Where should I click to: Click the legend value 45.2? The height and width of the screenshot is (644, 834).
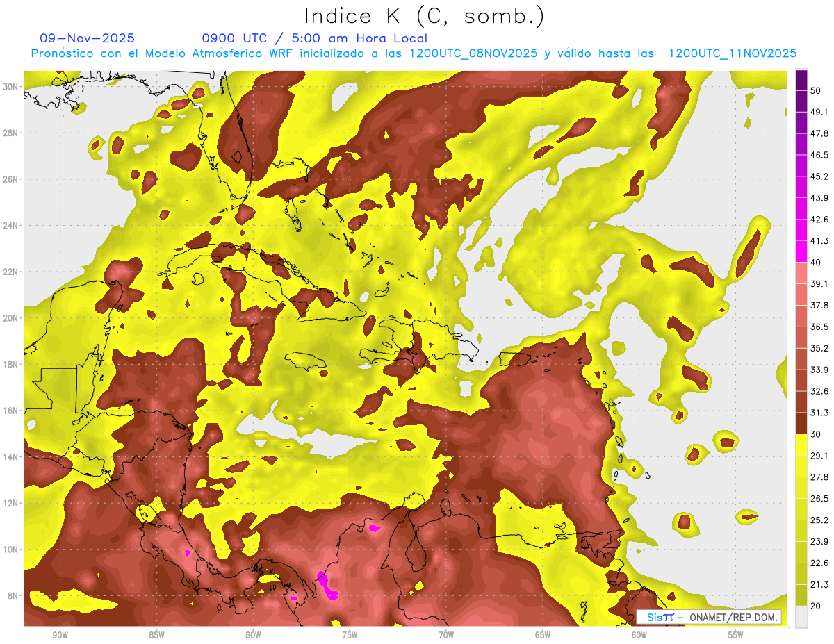(x=819, y=176)
